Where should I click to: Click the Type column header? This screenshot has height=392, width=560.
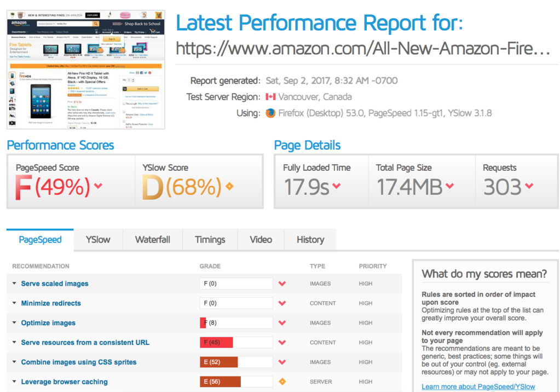point(317,266)
